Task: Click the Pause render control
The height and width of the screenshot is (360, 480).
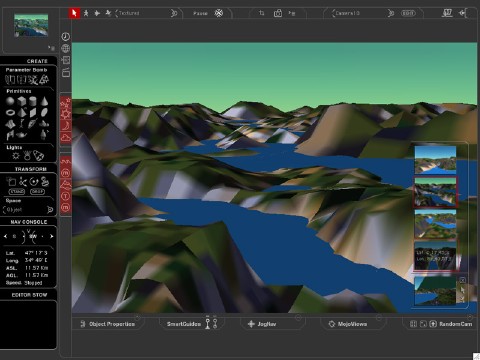Action: (200, 13)
